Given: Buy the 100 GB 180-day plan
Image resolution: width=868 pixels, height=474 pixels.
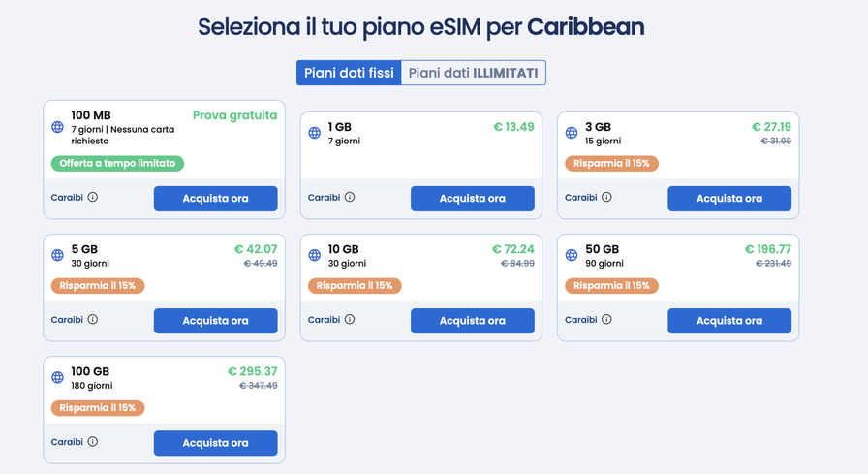Looking at the screenshot, I should tap(215, 443).
